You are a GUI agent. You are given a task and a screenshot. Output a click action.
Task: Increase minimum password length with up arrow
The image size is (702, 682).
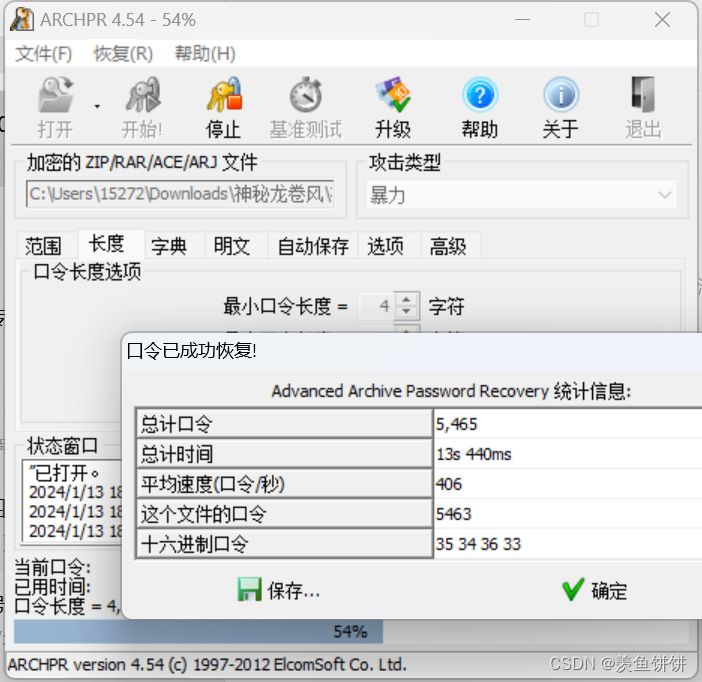tap(406, 300)
